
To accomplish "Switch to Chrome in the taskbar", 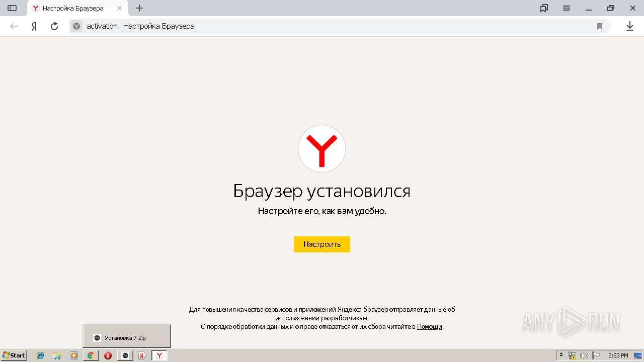I will (x=91, y=355).
